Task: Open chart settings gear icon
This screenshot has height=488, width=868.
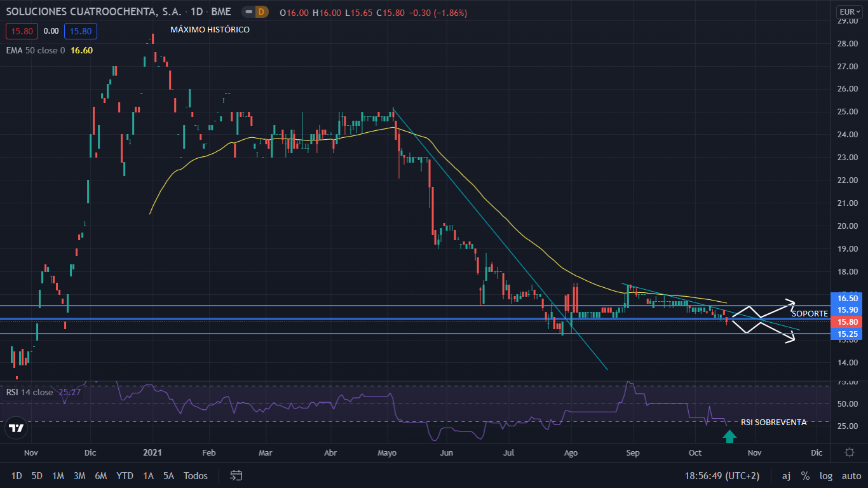Action: (x=850, y=452)
